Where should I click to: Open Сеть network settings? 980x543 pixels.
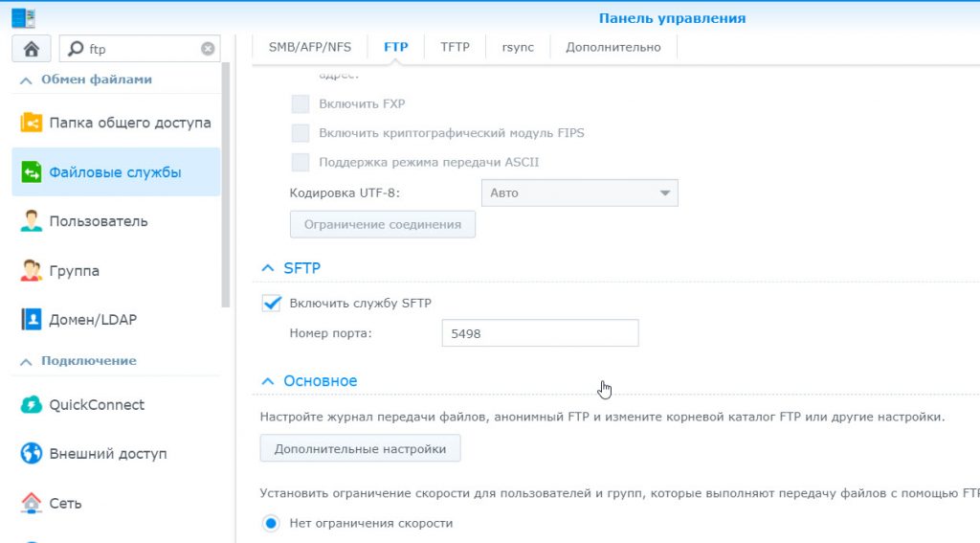point(116,503)
